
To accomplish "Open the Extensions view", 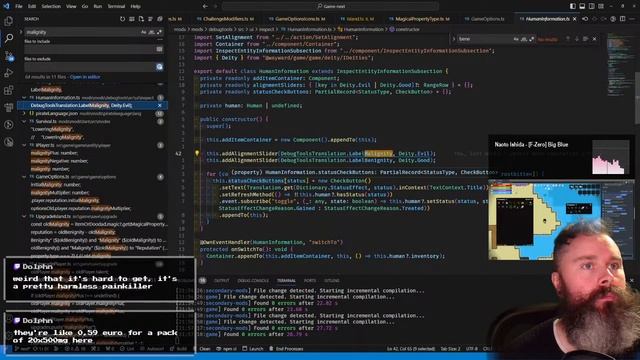I will [9, 90].
